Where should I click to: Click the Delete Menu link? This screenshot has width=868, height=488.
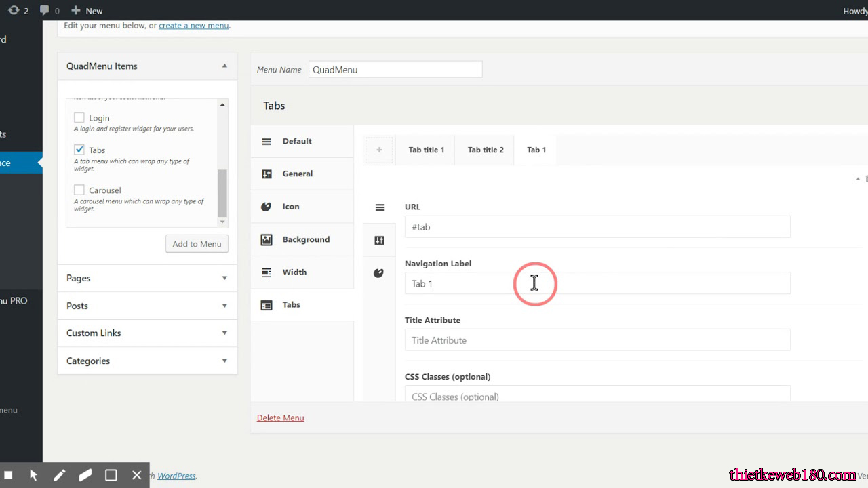tap(280, 418)
